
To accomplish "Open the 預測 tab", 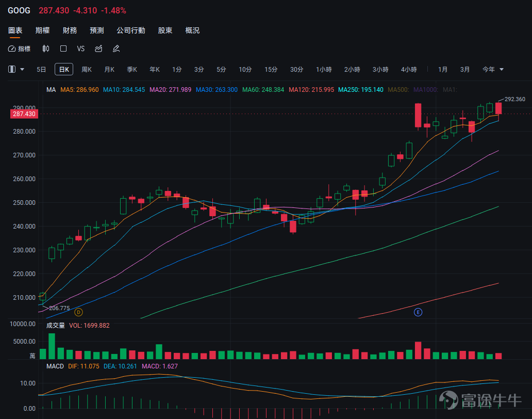I will pyautogui.click(x=97, y=30).
